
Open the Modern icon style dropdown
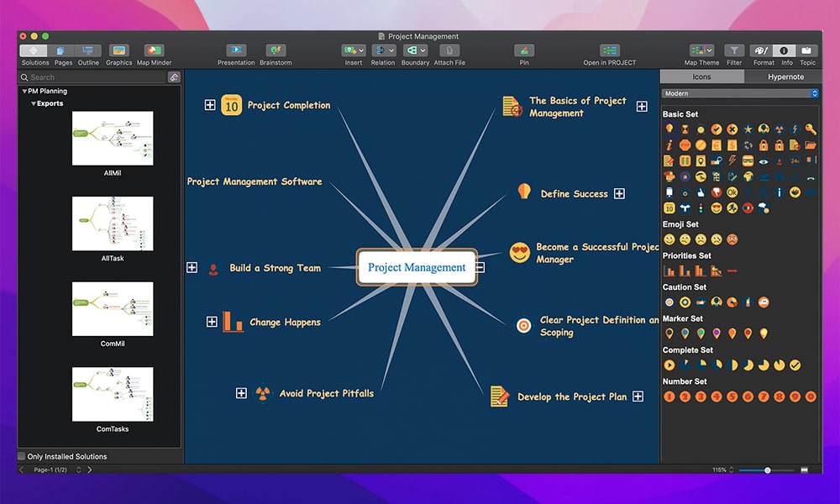pos(740,93)
